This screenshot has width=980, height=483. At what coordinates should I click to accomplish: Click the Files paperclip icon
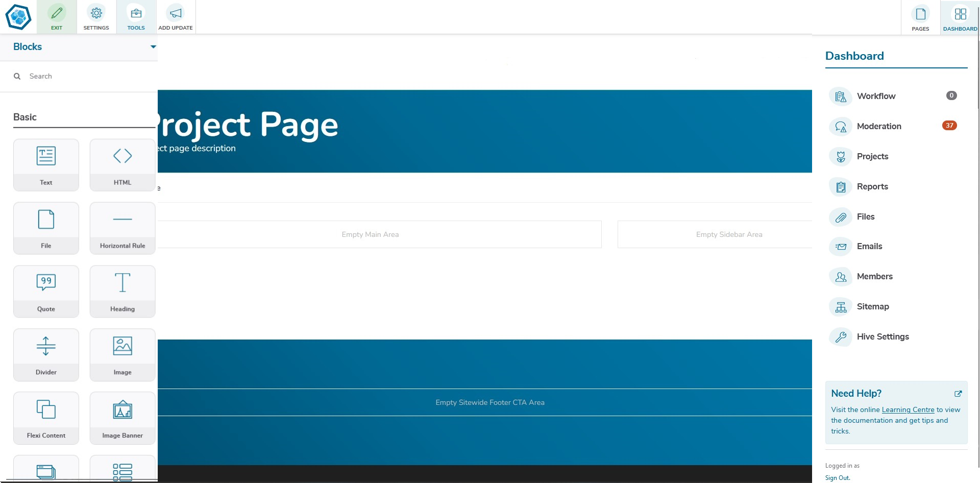841,217
